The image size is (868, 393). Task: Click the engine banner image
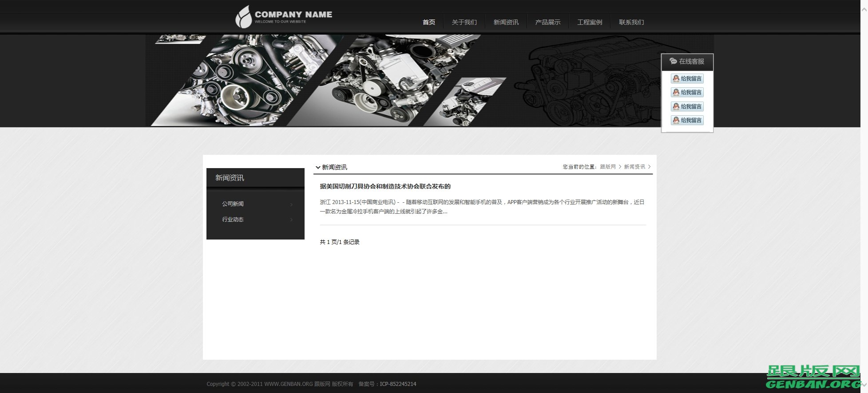coord(429,80)
